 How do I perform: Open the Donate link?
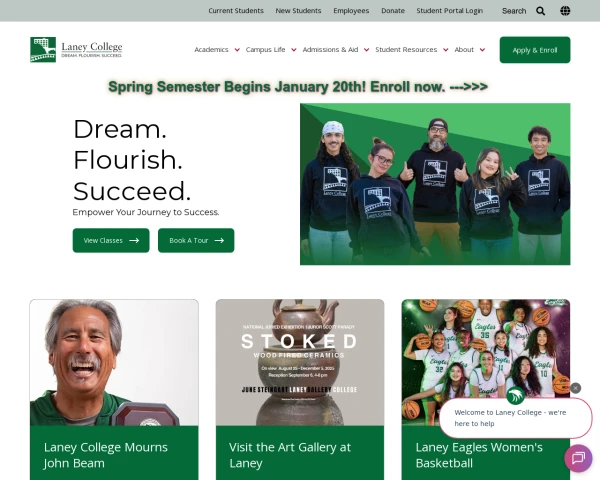(393, 11)
